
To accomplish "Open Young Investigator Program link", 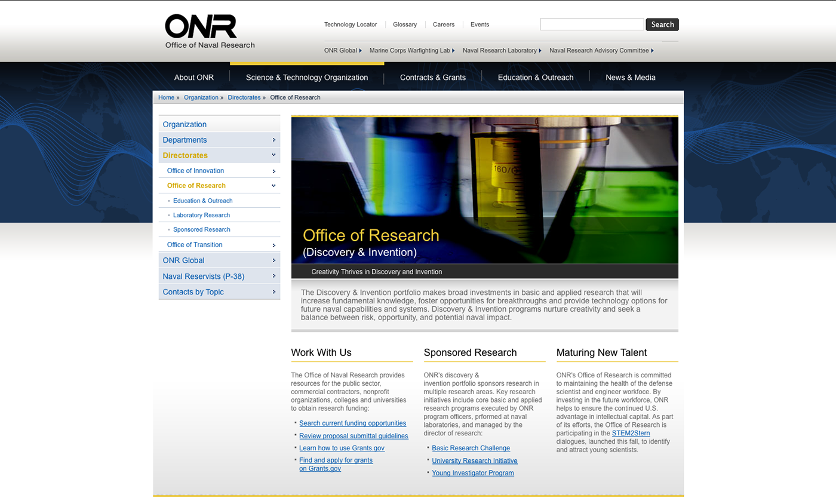I will click(x=473, y=473).
